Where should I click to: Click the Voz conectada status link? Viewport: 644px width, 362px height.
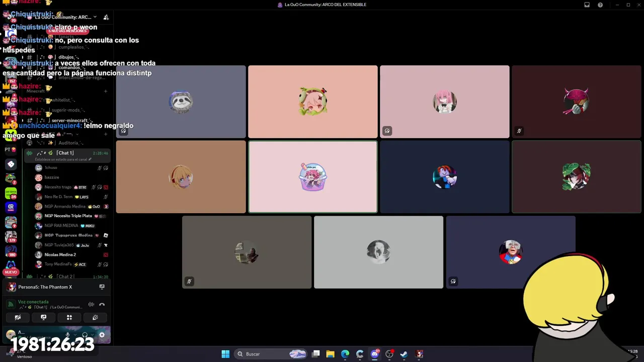33,302
